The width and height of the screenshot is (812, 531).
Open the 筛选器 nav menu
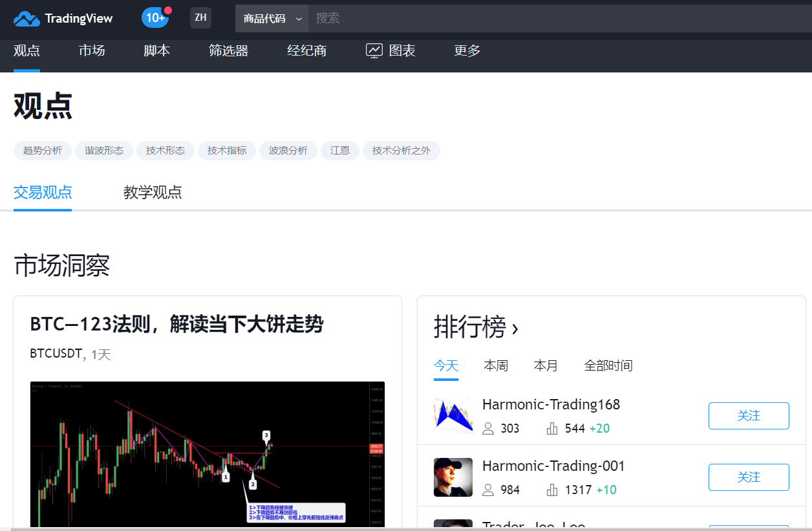[229, 50]
